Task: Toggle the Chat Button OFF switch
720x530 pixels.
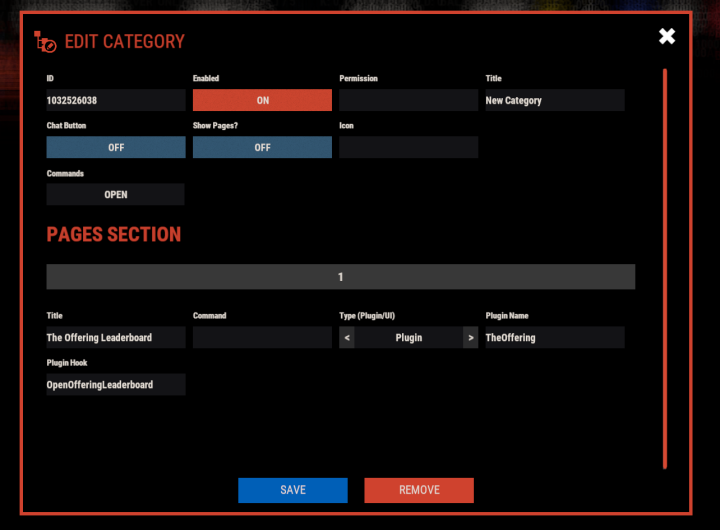Action: pyautogui.click(x=116, y=147)
